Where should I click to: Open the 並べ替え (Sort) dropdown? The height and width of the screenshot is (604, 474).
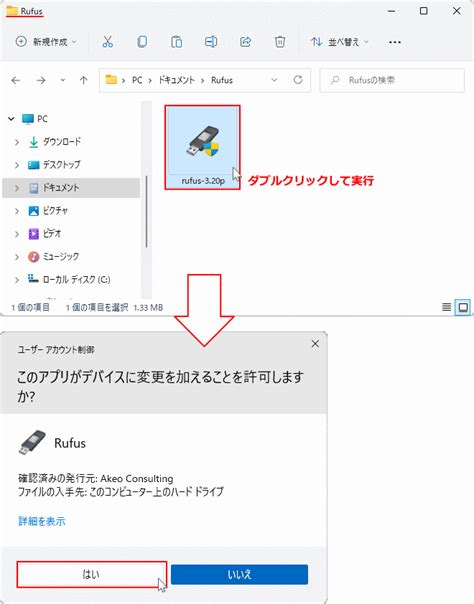tap(340, 42)
